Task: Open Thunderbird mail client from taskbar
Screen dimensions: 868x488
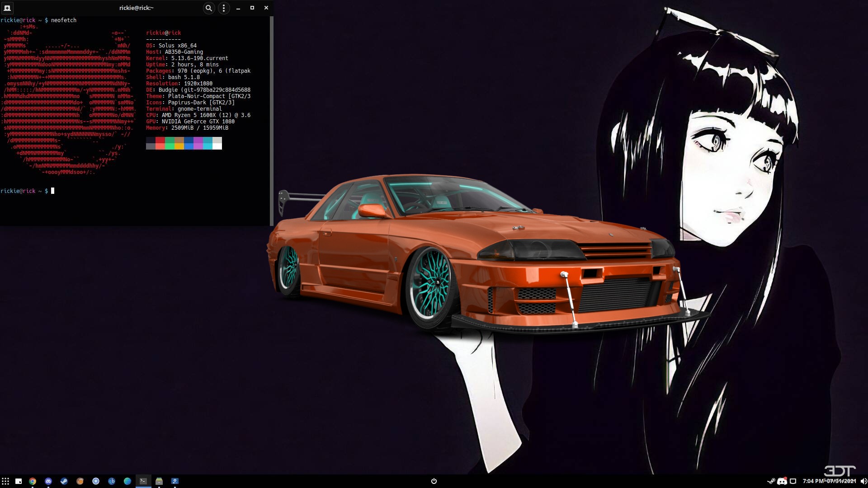Action: (80, 481)
